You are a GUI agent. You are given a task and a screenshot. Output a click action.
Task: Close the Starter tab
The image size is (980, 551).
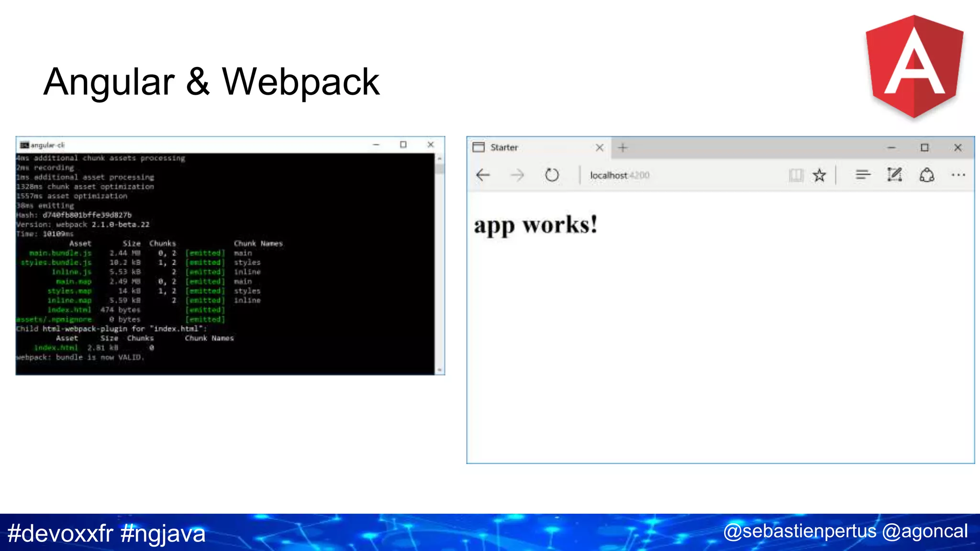600,148
